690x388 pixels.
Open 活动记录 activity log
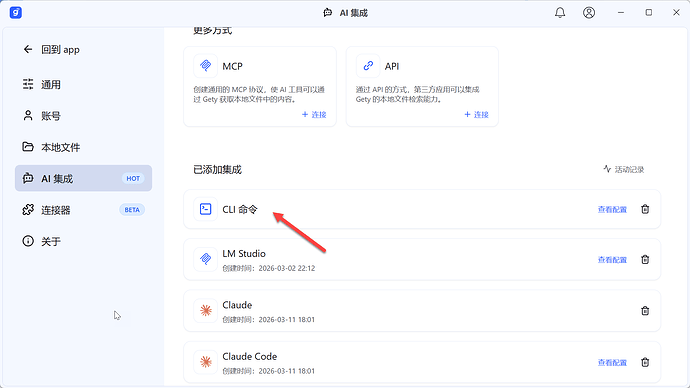624,169
